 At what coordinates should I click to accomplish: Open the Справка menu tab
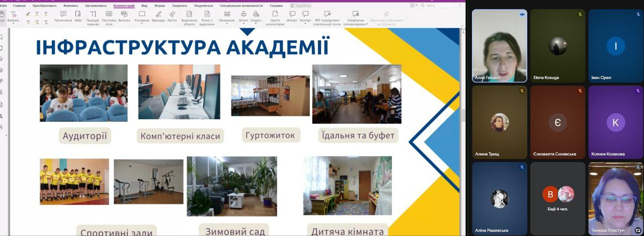pos(276,6)
